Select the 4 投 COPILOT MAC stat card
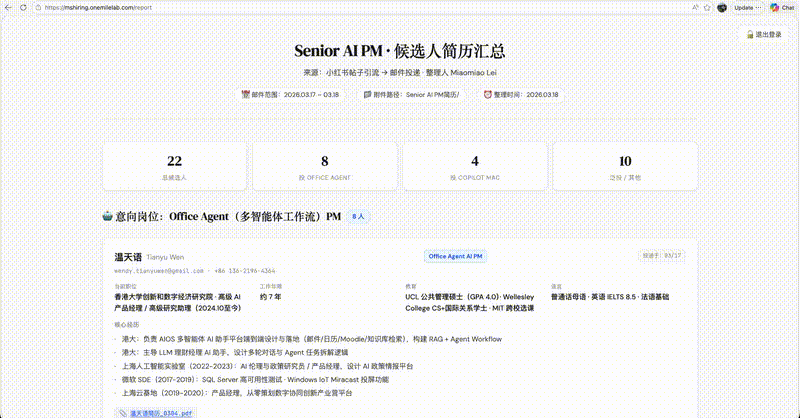Image resolution: width=800 pixels, height=418 pixels. click(x=475, y=167)
